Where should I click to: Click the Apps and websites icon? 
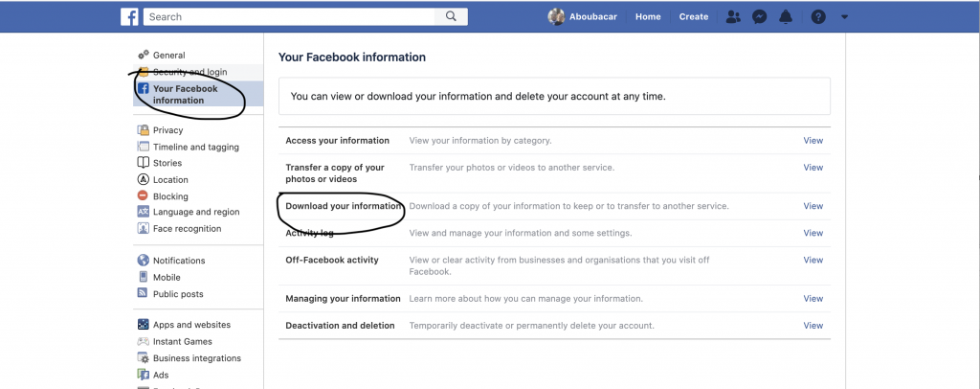pyautogui.click(x=144, y=325)
